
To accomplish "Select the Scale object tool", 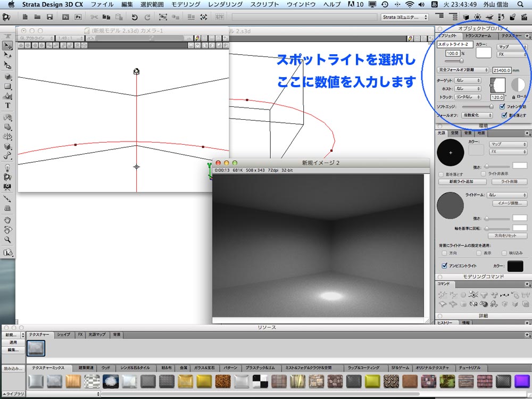I will click(x=7, y=65).
